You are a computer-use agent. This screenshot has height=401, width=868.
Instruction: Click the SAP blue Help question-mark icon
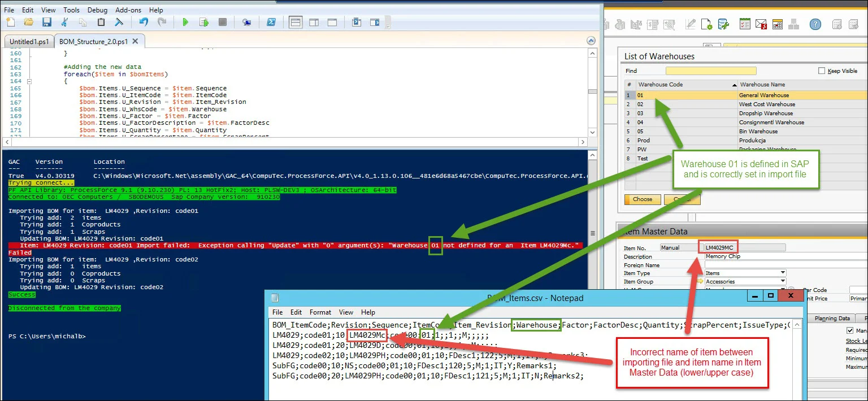[x=815, y=24]
